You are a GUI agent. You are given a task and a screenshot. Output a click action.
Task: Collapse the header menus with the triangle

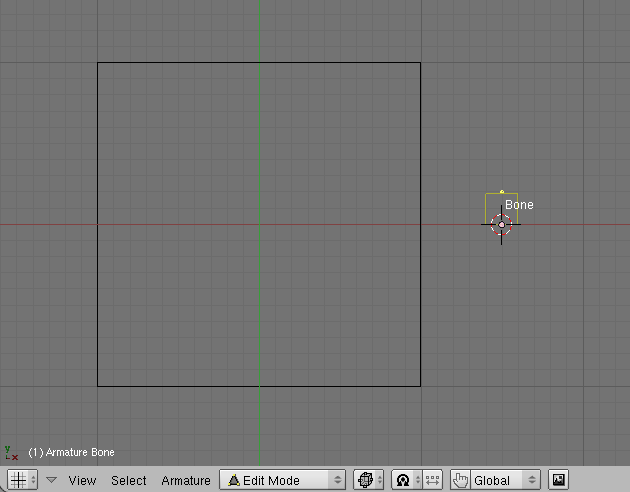[51, 480]
